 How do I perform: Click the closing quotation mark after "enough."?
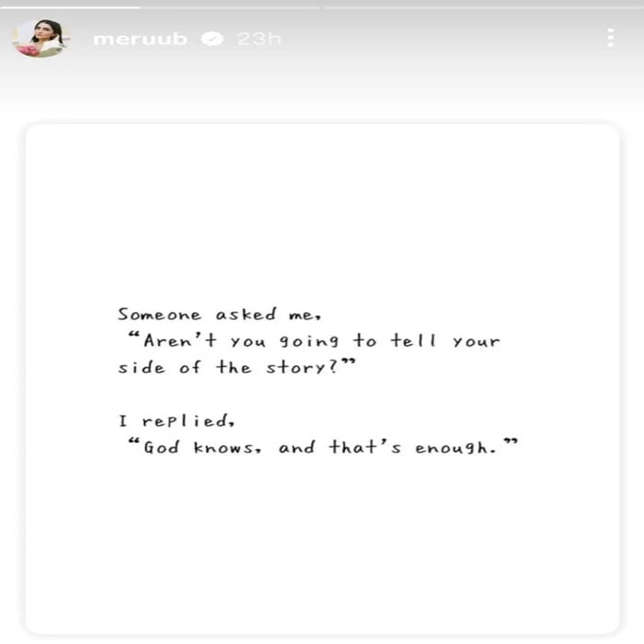coord(511,442)
